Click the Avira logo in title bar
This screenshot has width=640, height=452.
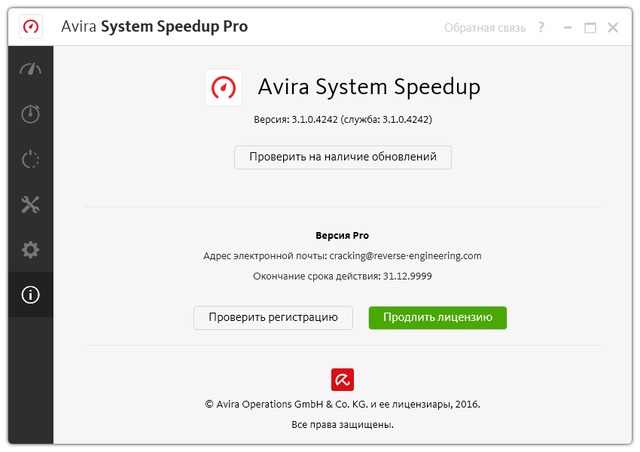click(x=30, y=27)
